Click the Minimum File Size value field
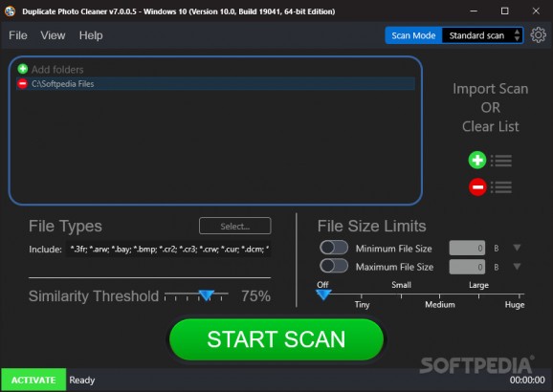 [x=467, y=249]
